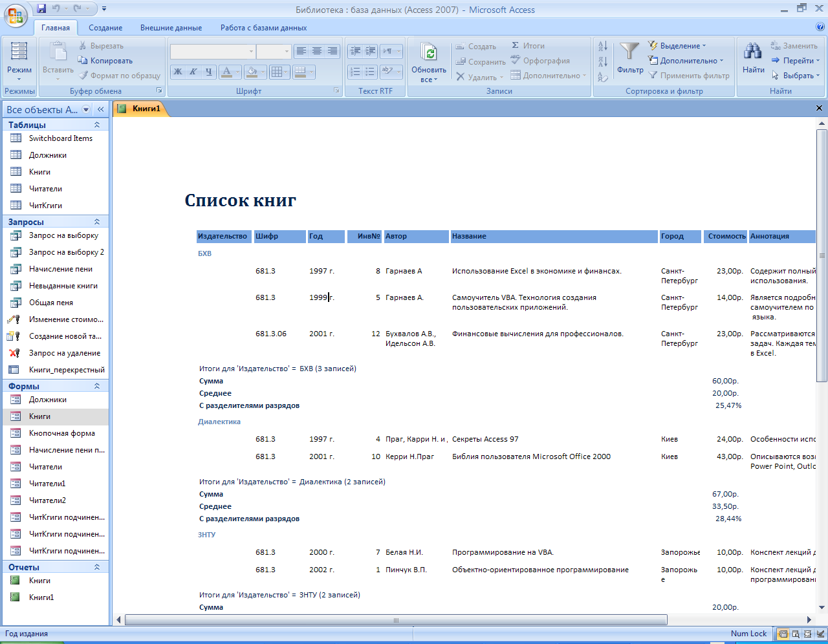Open the ЧитКниги table
The image size is (828, 644).
[x=56, y=206]
